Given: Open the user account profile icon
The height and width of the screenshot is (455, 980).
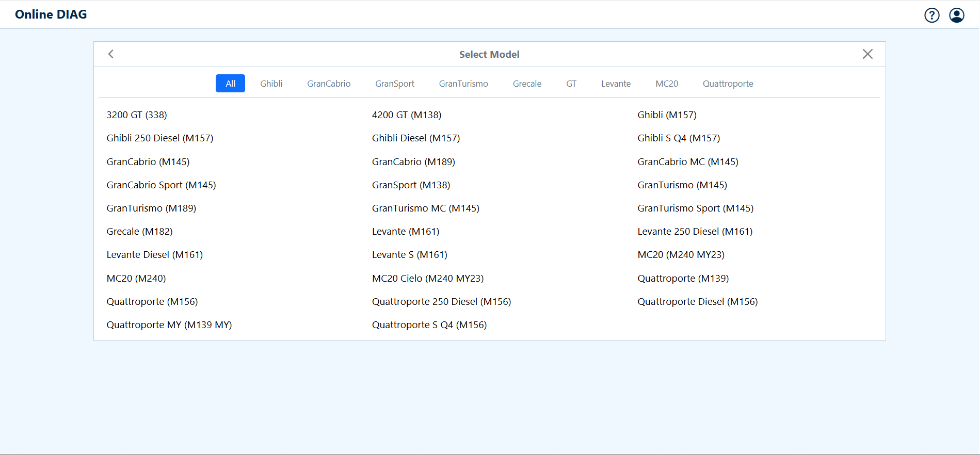Looking at the screenshot, I should tap(956, 15).
